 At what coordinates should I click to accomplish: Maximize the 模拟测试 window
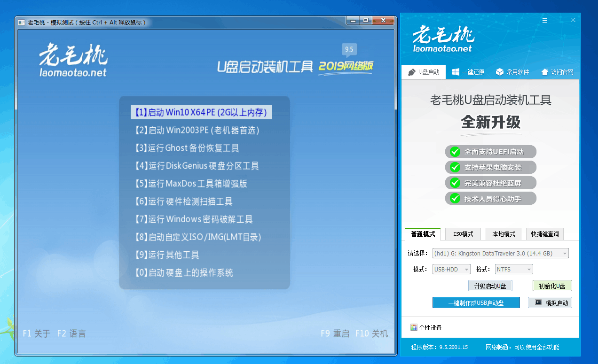coord(367,20)
